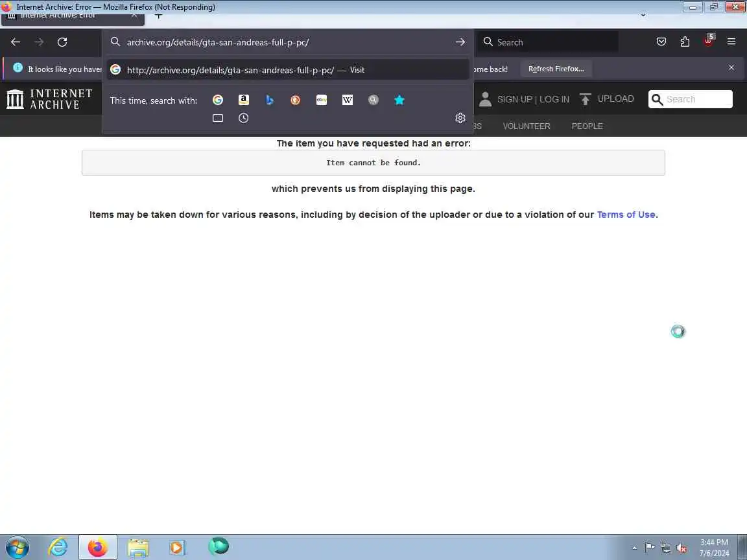The width and height of the screenshot is (747, 560).
Task: Search this time with Amazon
Action: pos(243,100)
